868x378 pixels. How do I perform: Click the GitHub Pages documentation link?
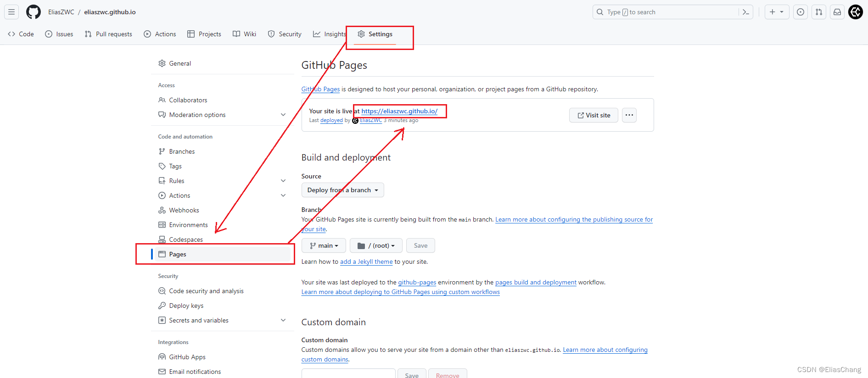click(320, 89)
